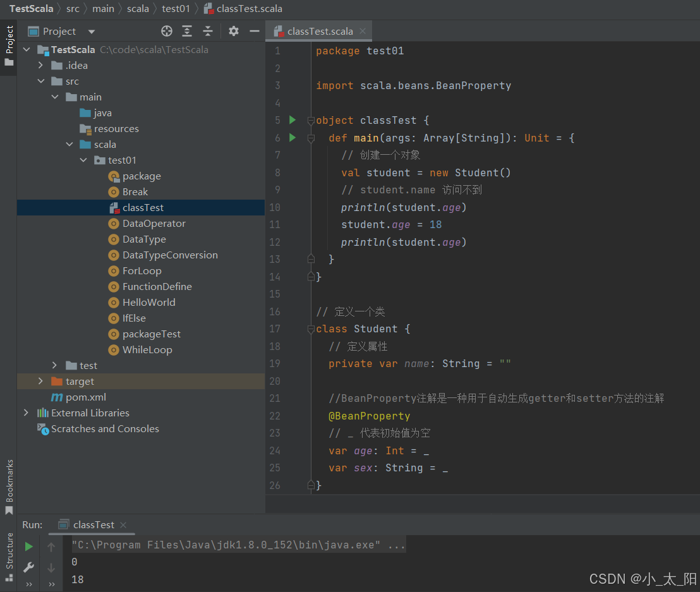The width and height of the screenshot is (700, 592).
Task: Open the Project tool window sidebar button
Action: pos(9,45)
